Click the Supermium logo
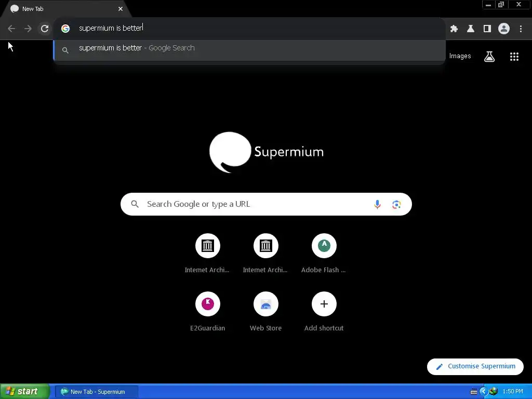The height and width of the screenshot is (399, 532). pos(267,152)
